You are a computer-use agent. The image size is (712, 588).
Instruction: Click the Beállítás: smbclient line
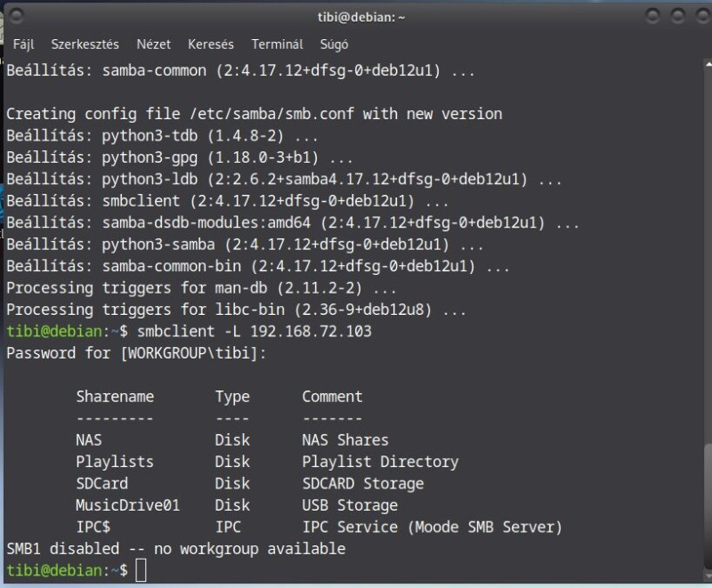tap(228, 201)
